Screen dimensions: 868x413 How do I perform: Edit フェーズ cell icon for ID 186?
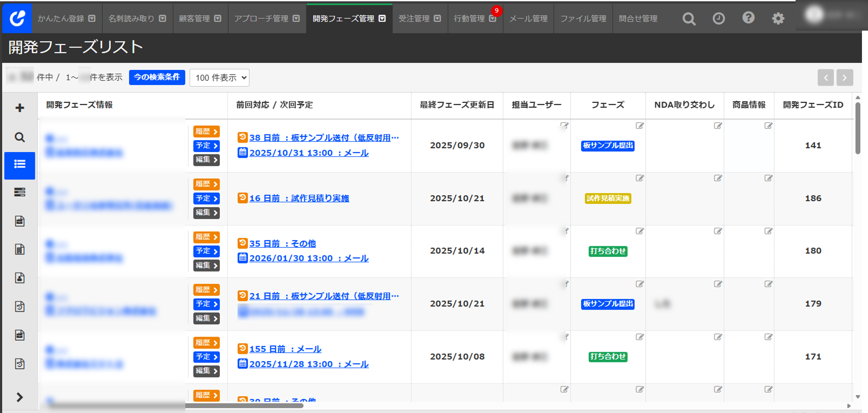click(x=640, y=178)
